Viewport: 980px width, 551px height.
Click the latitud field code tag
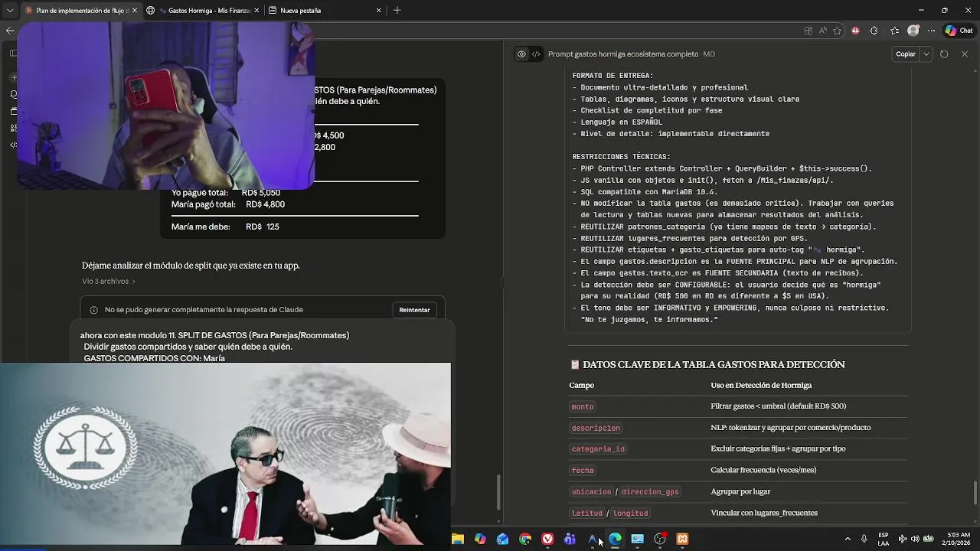(587, 514)
